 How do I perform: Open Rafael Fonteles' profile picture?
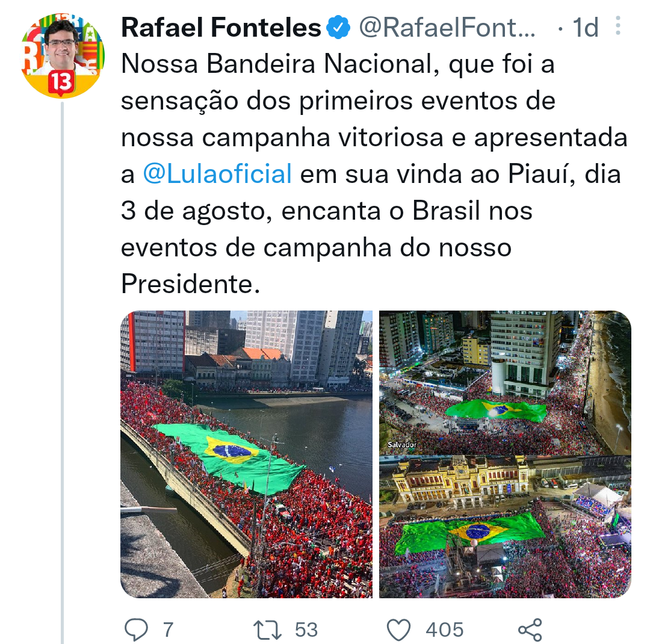pos(63,55)
